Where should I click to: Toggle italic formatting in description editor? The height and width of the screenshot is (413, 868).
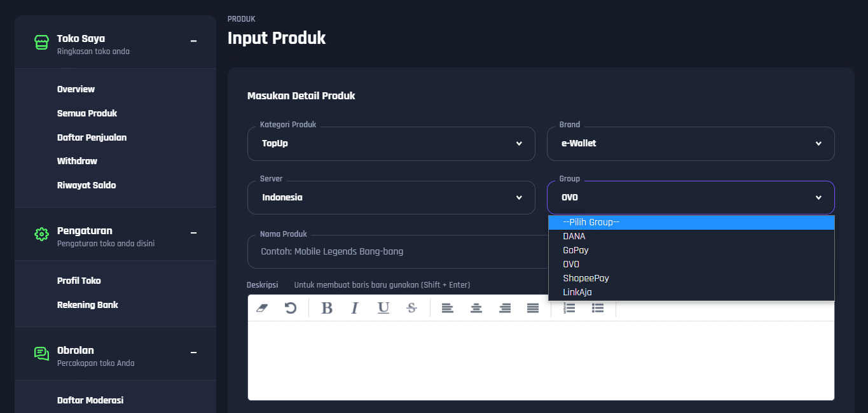(355, 308)
